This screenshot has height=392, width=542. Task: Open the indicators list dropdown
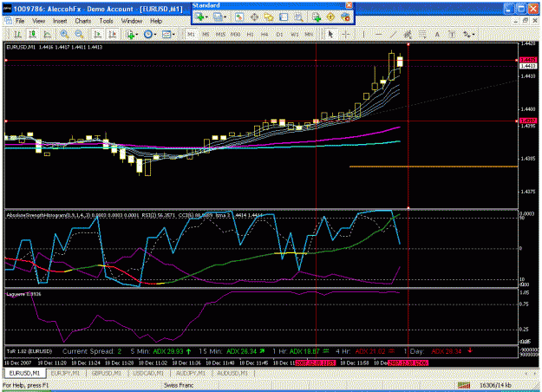pos(132,34)
